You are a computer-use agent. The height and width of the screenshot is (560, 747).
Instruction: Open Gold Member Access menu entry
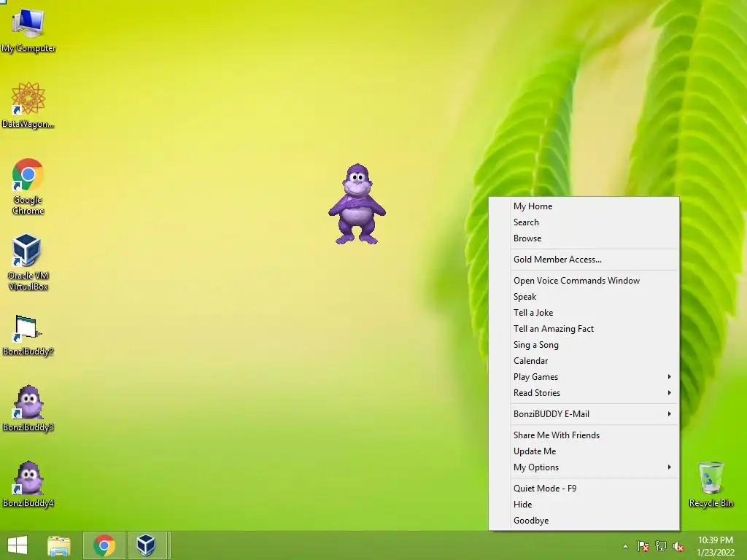pos(584,260)
